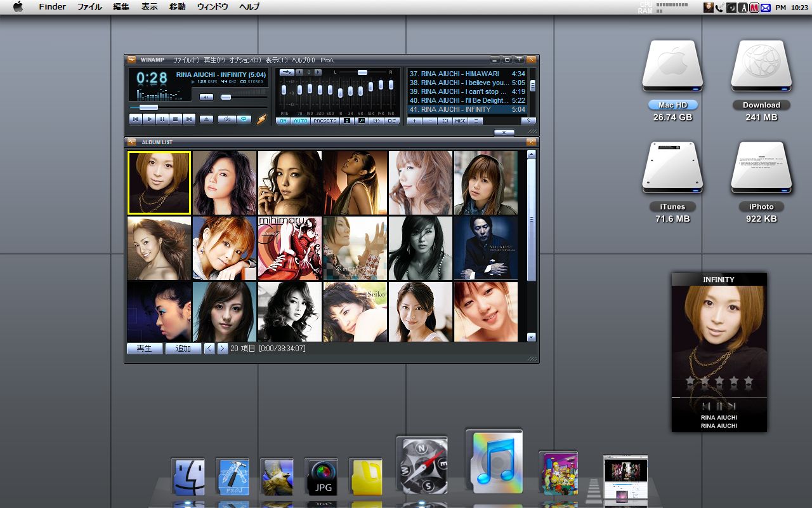
Task: Open the Xcode PROJ hammer dock icon
Action: (233, 478)
